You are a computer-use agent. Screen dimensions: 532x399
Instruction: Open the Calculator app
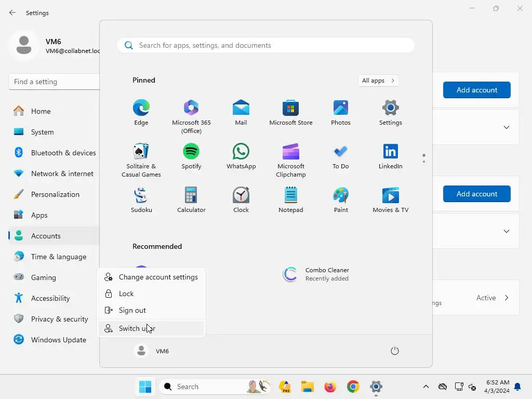click(x=191, y=200)
